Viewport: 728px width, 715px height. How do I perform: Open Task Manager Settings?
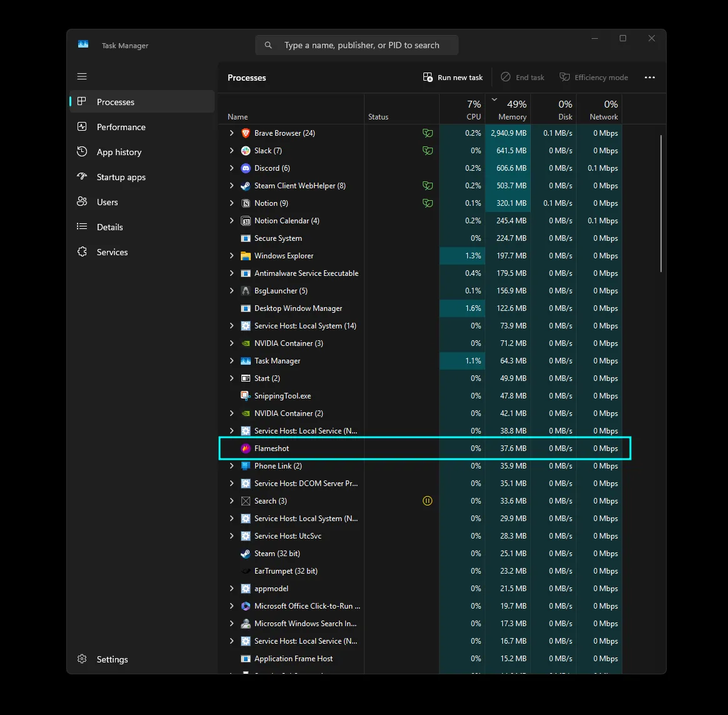pyautogui.click(x=142, y=659)
